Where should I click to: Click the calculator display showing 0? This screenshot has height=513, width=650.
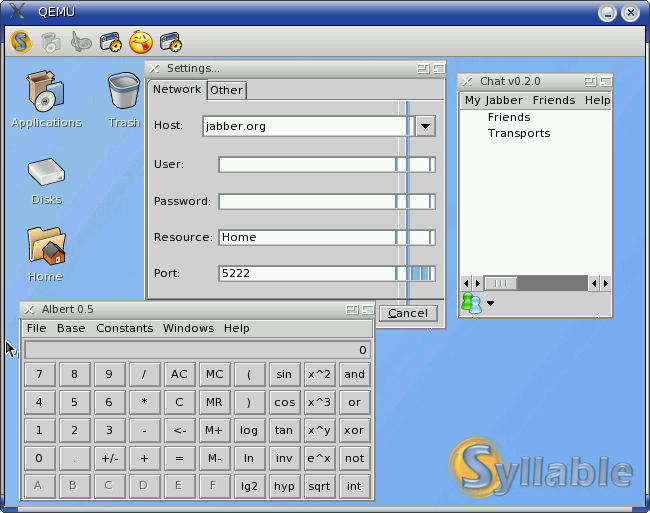198,350
